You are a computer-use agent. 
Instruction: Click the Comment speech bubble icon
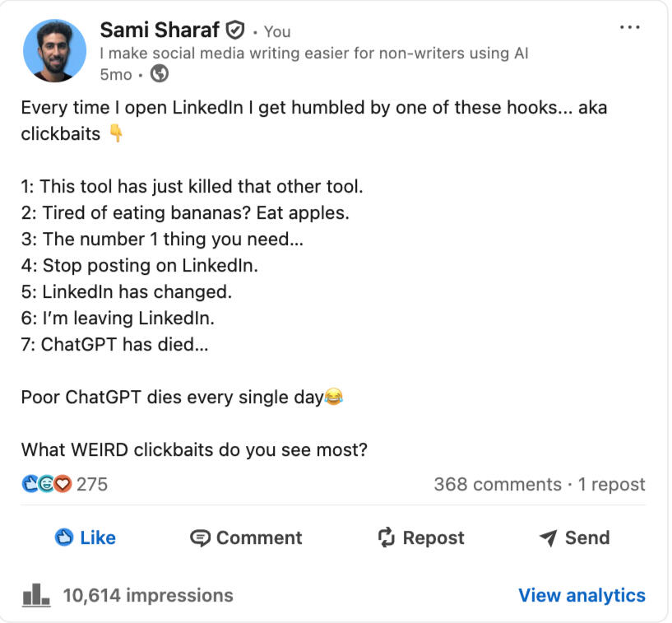click(200, 537)
